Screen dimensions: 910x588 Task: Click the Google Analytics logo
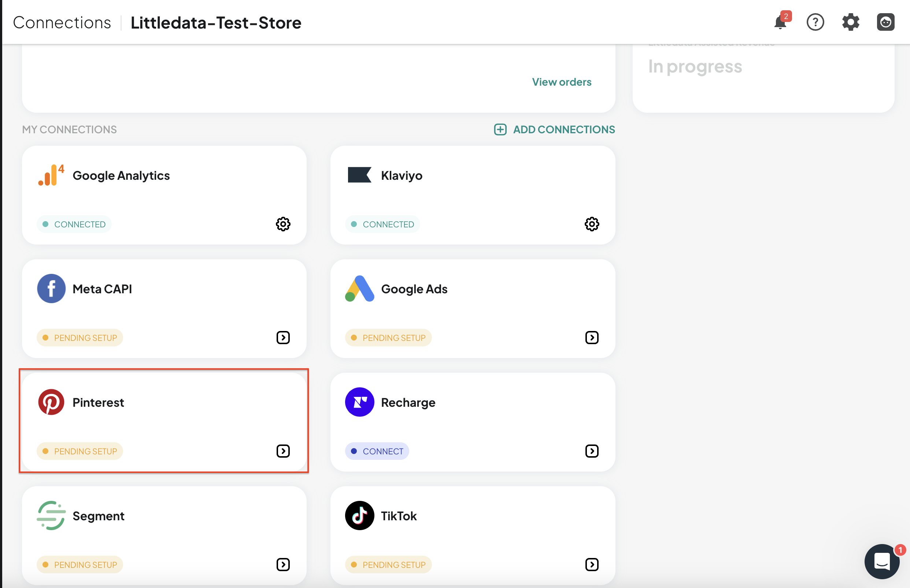51,175
